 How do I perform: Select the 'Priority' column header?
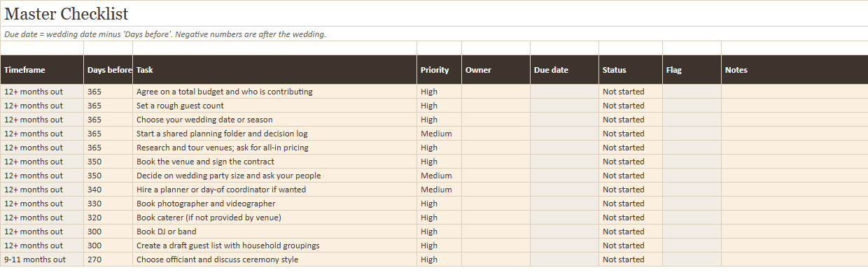pos(439,70)
